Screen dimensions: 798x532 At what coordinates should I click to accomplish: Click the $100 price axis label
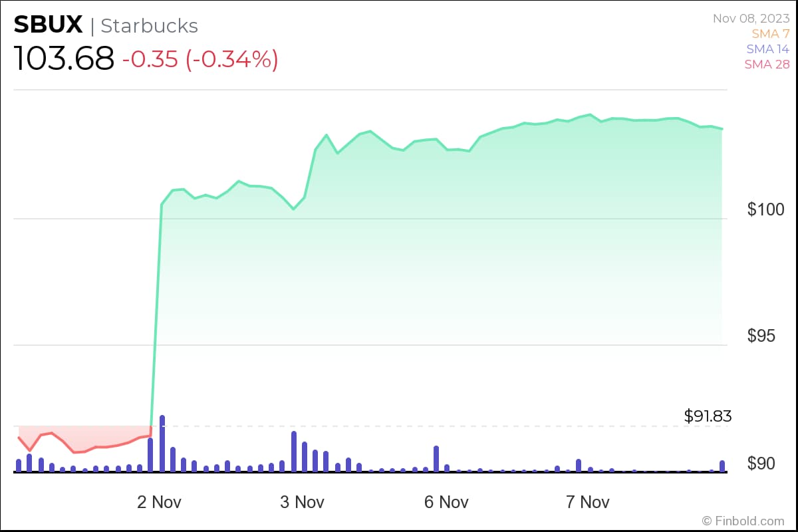pyautogui.click(x=765, y=209)
